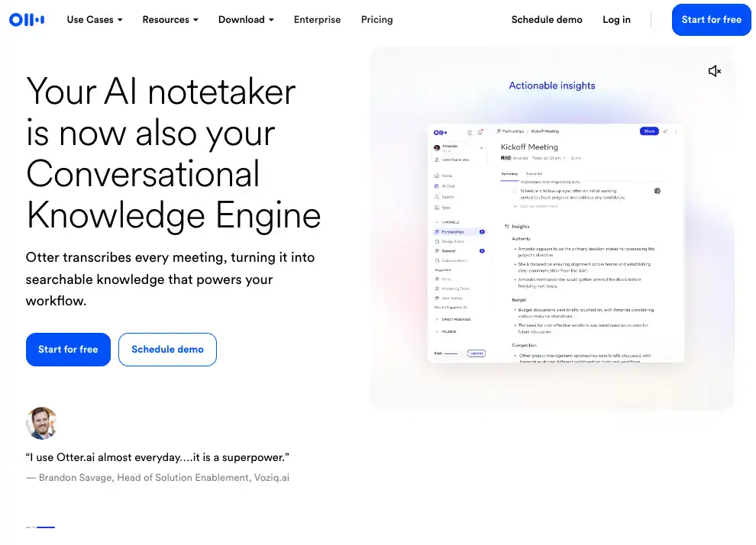This screenshot has width=756, height=545.
Task: Click the Otter logo in the header
Action: 27,20
